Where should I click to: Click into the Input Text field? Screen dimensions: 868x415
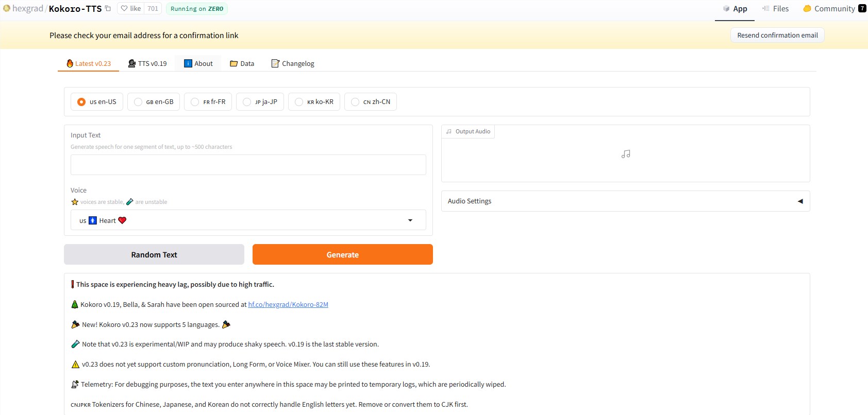tap(248, 165)
